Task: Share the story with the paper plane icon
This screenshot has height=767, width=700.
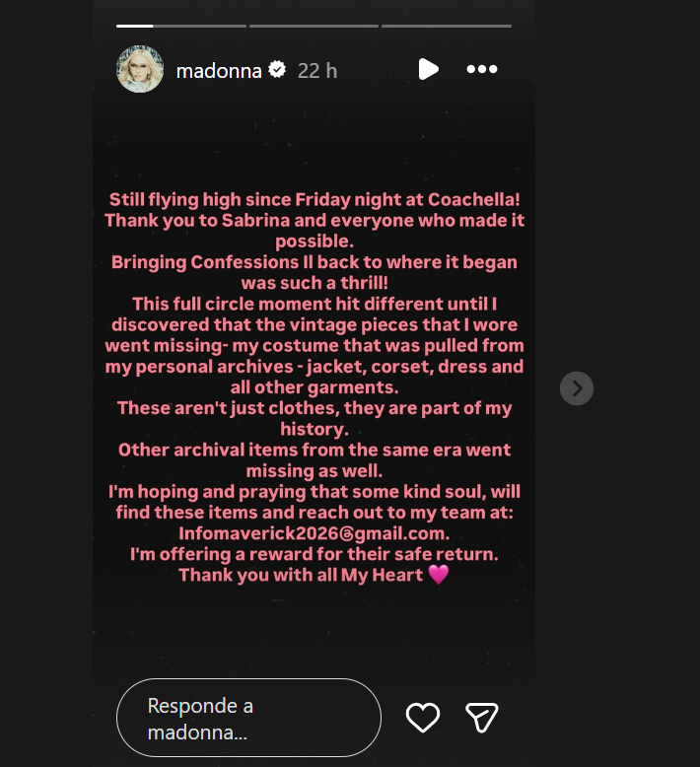Action: [482, 718]
